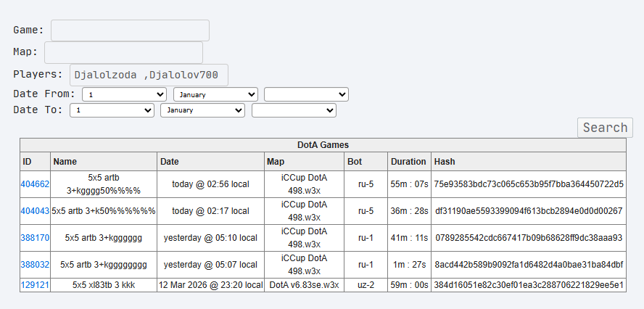Open the Date To month dropdown
The image size is (644, 309).
coord(203,110)
